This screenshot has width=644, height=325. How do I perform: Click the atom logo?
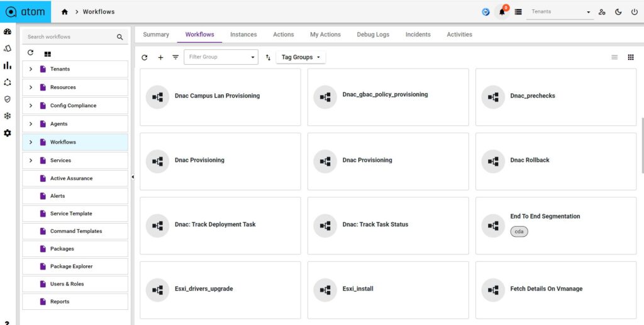click(x=25, y=11)
